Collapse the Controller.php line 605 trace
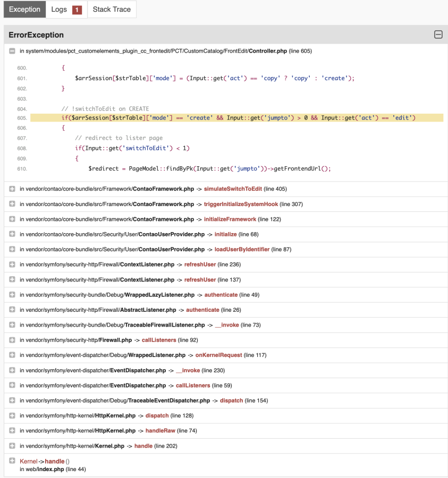The width and height of the screenshot is (448, 478). (12, 51)
